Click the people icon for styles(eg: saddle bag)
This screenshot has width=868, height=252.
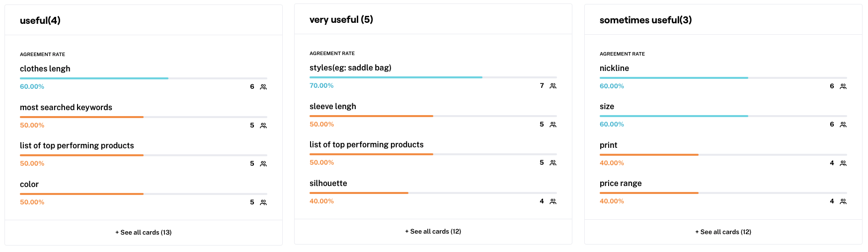553,86
